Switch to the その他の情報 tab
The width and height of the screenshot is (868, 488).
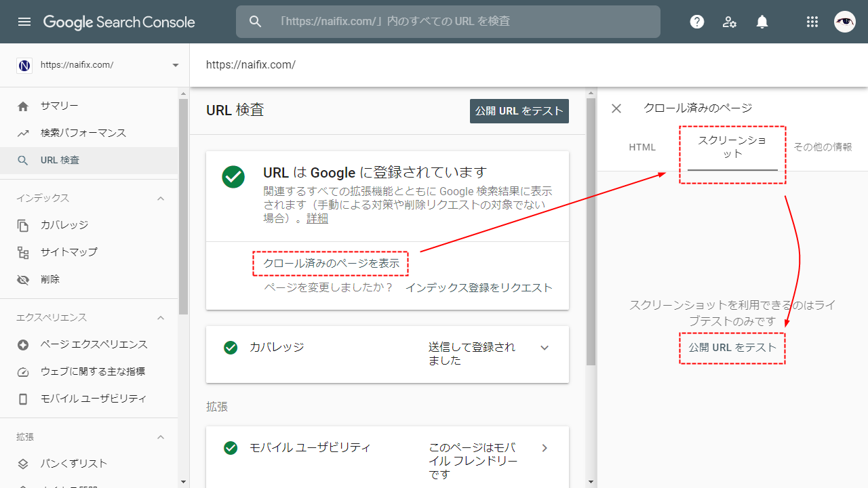click(823, 147)
